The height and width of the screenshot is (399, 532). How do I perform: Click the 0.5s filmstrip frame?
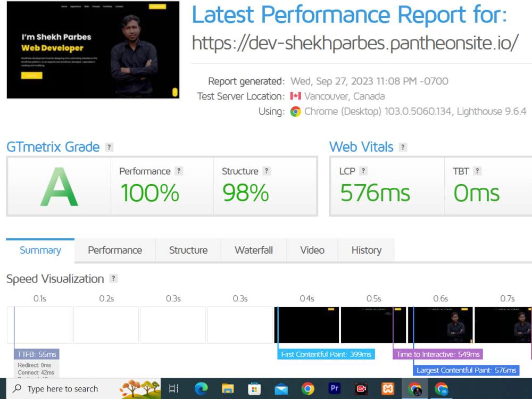pyautogui.click(x=373, y=325)
